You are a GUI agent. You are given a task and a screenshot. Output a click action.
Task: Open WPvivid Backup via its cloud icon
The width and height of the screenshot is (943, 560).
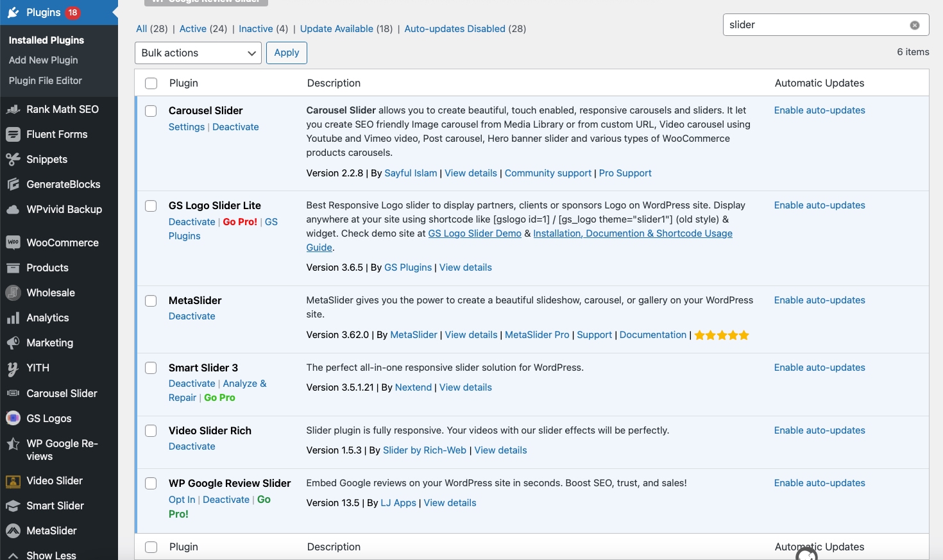(13, 209)
